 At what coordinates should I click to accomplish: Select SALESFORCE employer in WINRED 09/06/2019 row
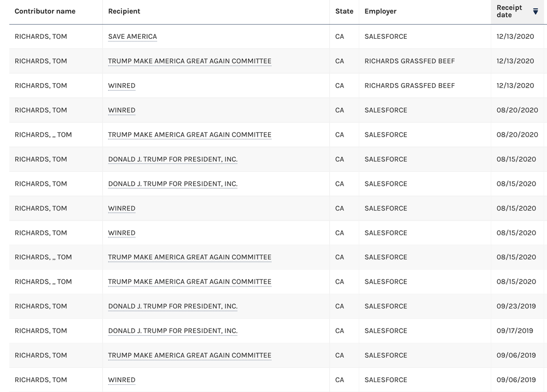coord(386,380)
